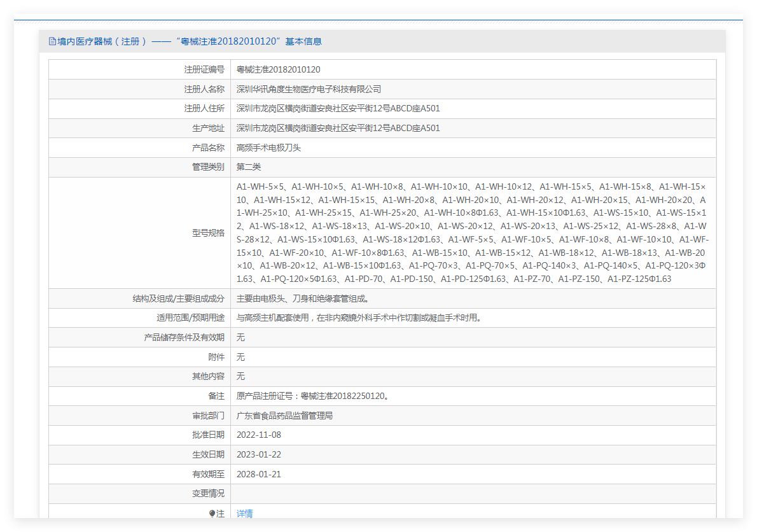
Task: Click the 注册人住所 label
Action: point(204,109)
